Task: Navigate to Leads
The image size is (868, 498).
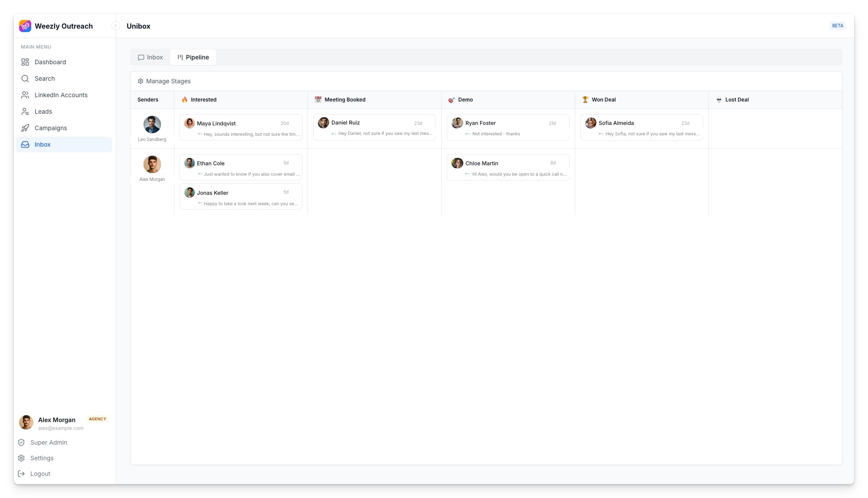Action: (64, 111)
